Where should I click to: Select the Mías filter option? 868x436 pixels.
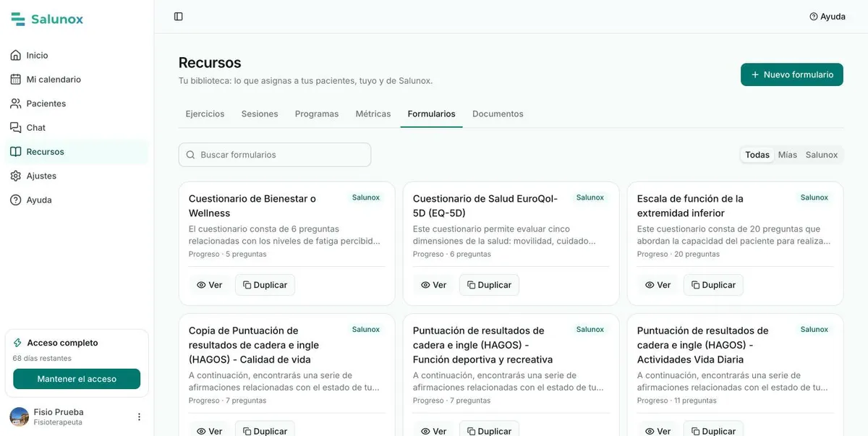788,155
